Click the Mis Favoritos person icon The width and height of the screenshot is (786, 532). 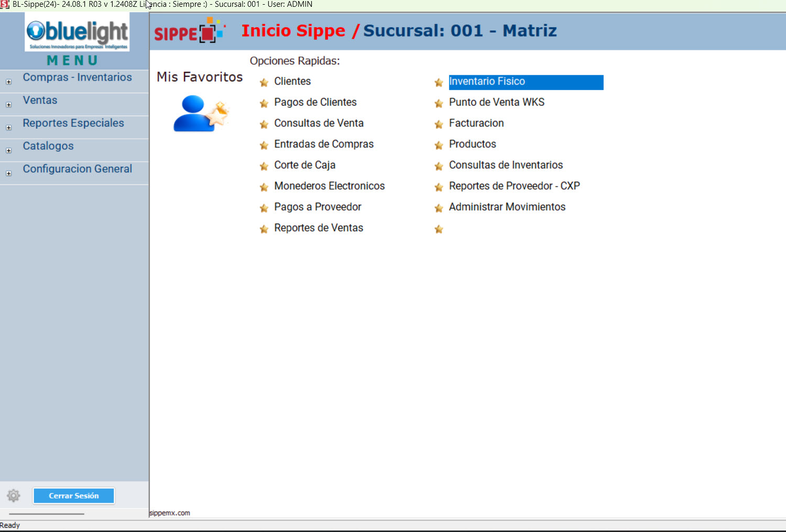[x=201, y=114]
